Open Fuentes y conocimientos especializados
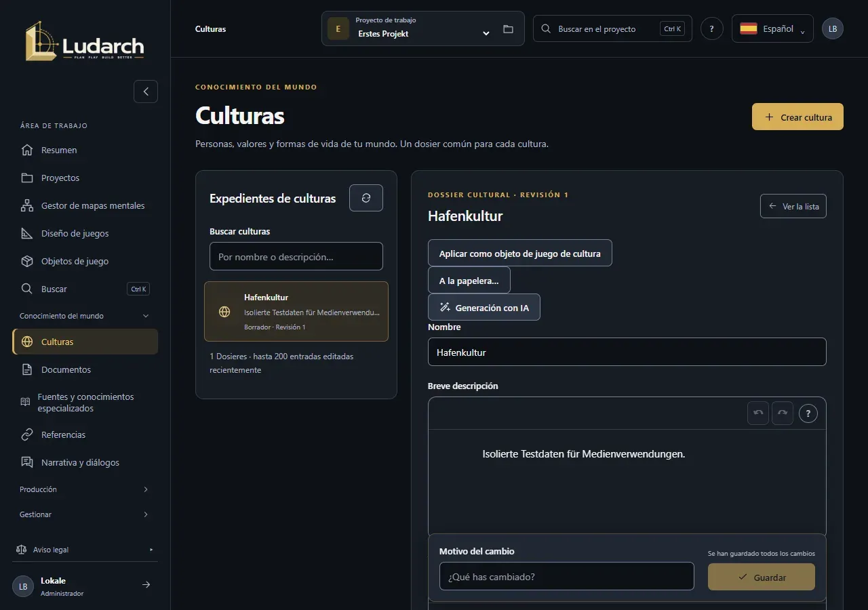Image resolution: width=868 pixels, height=610 pixels. [x=85, y=403]
